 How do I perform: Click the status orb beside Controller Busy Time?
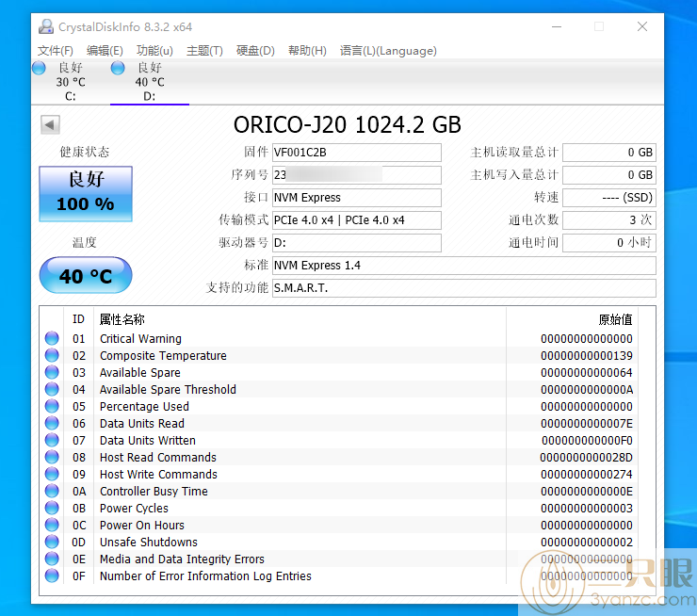pos(52,491)
